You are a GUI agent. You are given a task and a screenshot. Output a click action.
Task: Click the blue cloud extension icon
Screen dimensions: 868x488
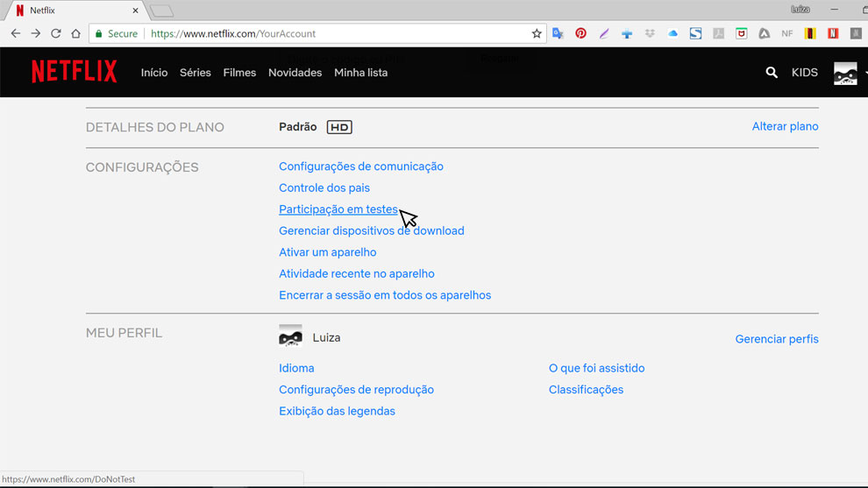[x=672, y=34]
